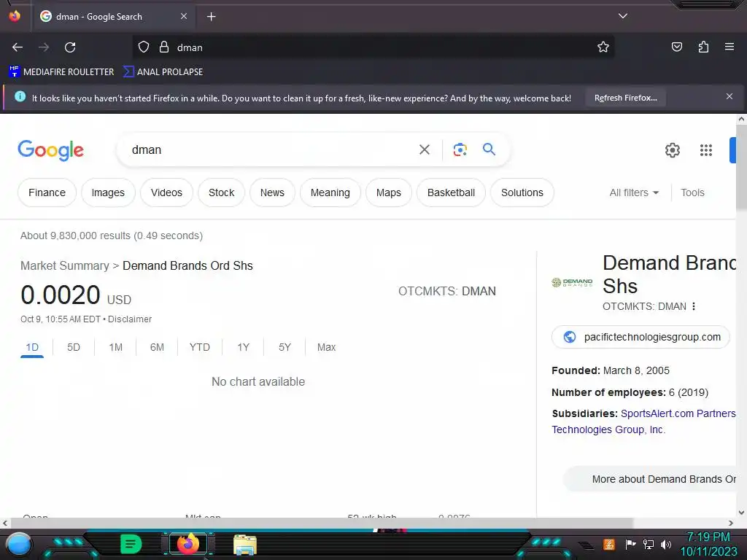
Task: Switch the chart to 1M range
Action: (x=115, y=347)
